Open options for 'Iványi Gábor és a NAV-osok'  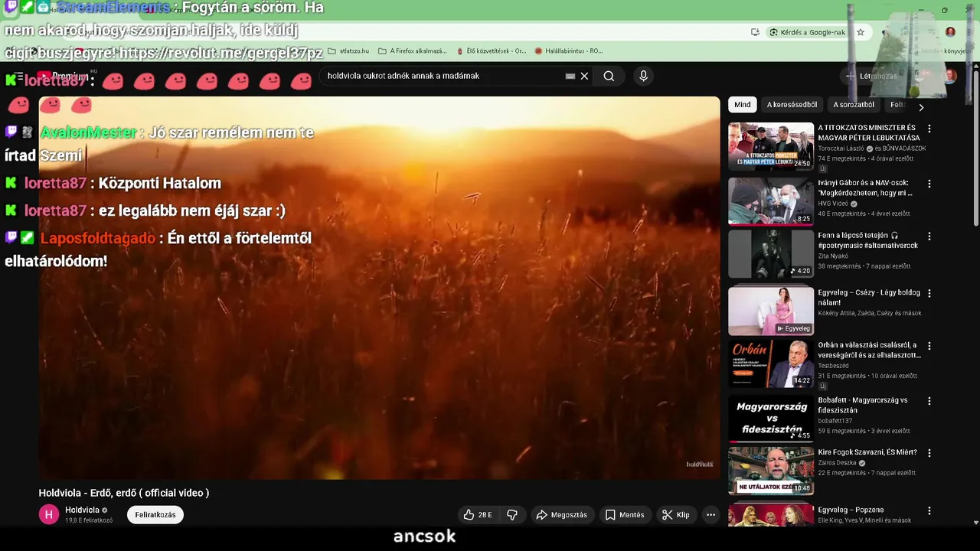coord(929,184)
